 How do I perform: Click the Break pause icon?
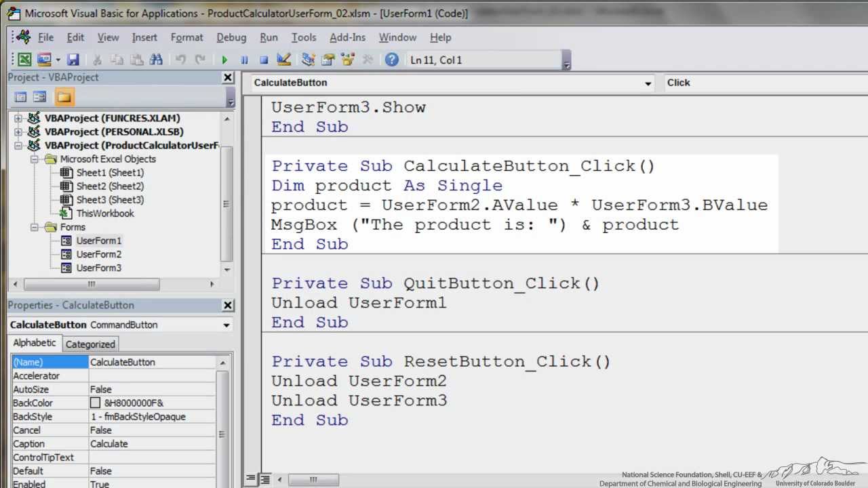click(244, 60)
